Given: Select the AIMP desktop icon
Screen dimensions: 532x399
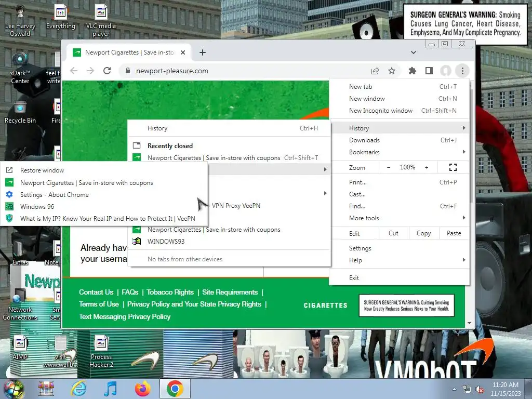Looking at the screenshot, I should [x=20, y=349].
